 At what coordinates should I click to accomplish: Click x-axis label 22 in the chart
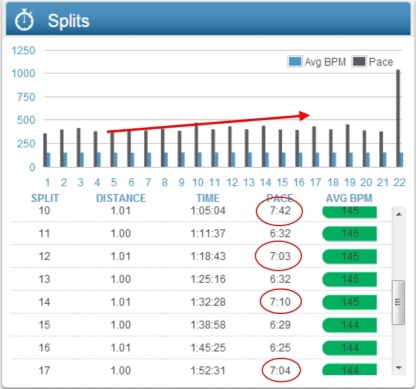click(x=399, y=182)
